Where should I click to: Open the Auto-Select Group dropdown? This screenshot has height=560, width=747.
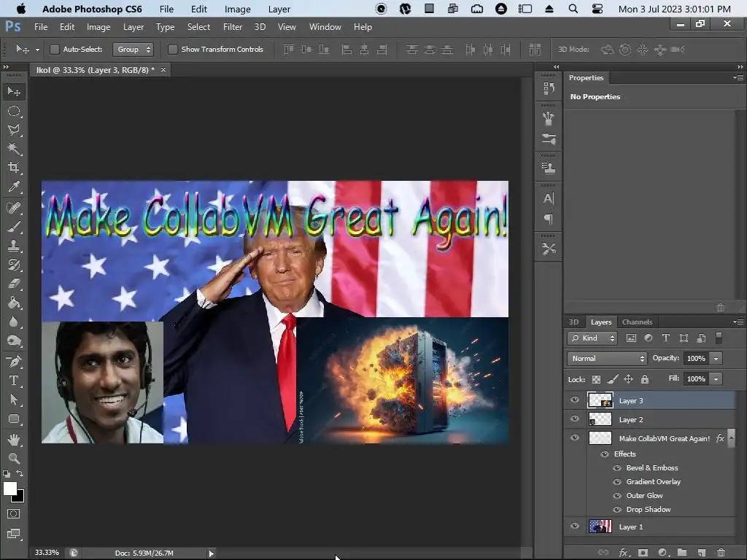coord(133,49)
